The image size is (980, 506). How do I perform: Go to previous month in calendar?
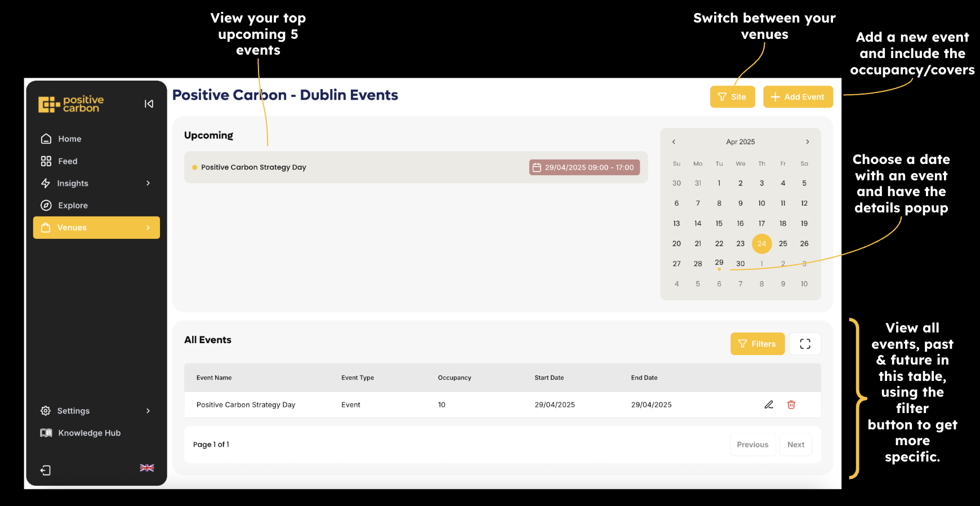coord(674,142)
